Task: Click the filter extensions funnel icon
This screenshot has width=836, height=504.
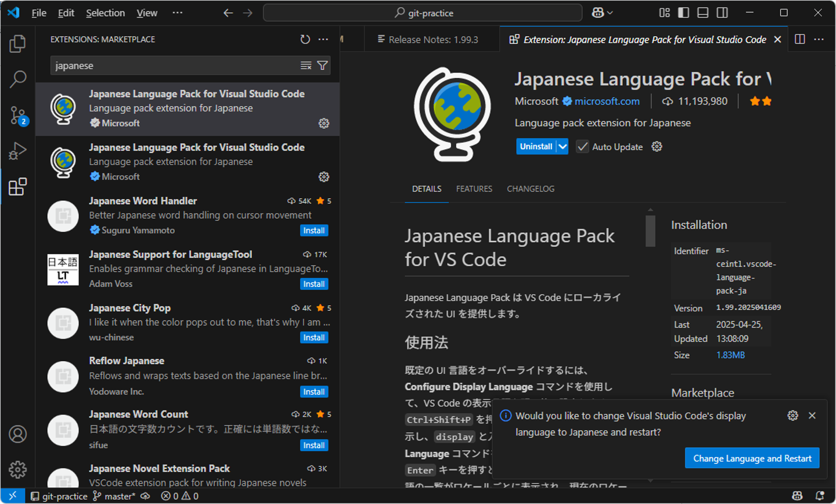Action: [323, 66]
